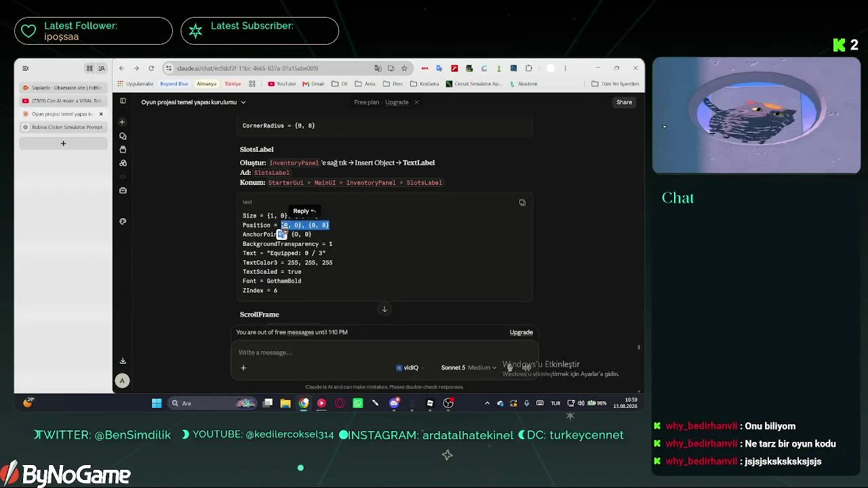Open the account avatar "A" menu
868x488 pixels.
(x=122, y=381)
